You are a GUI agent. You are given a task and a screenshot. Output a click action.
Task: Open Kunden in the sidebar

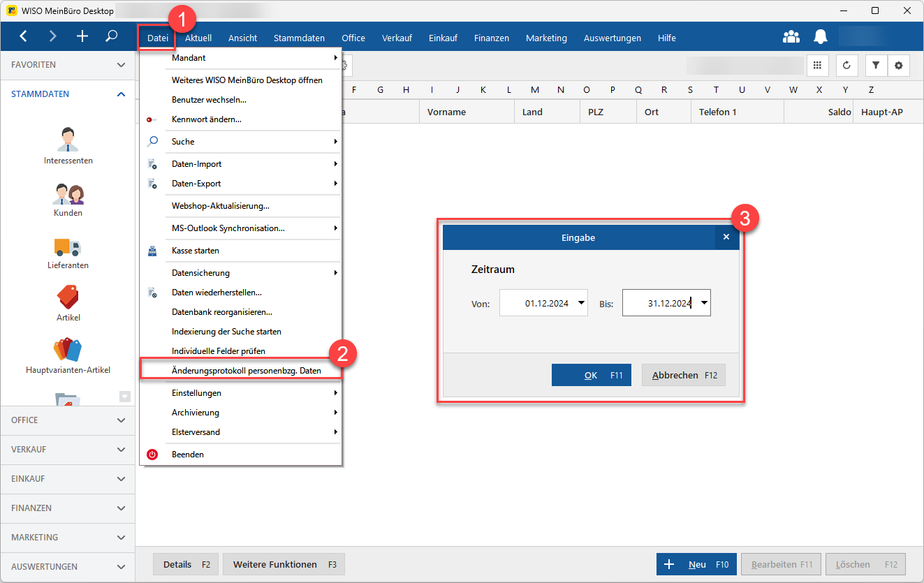[x=68, y=200]
